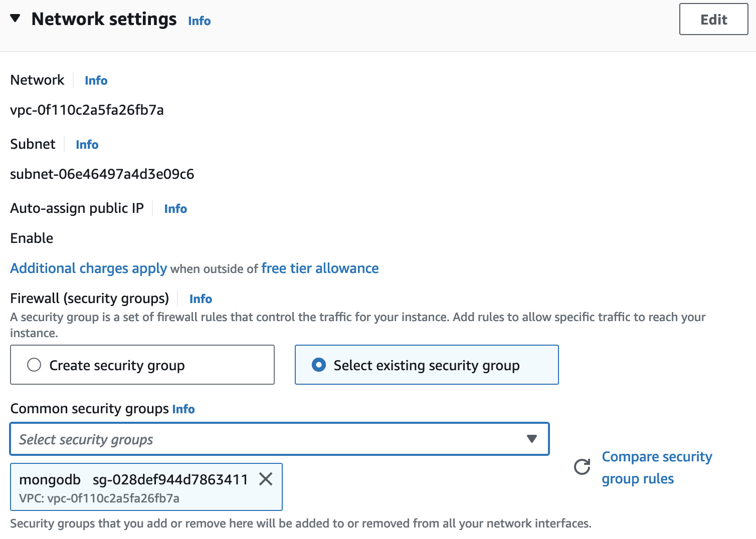756x539 pixels.
Task: Collapse the Network settings section triangle
Action: [x=15, y=19]
